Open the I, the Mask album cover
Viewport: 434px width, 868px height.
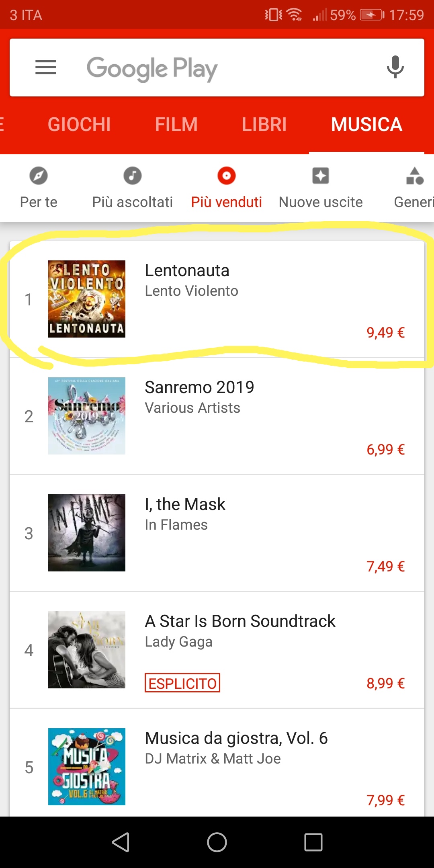(87, 533)
